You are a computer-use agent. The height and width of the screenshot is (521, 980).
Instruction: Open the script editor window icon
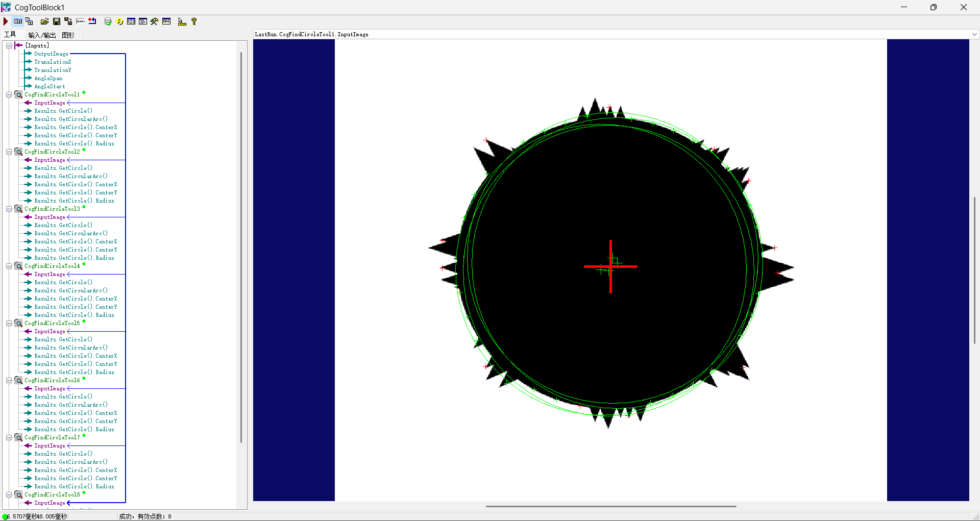pyautogui.click(x=143, y=21)
